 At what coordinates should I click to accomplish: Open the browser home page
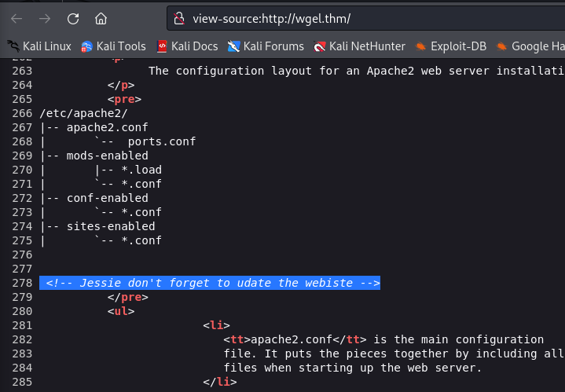[101, 17]
